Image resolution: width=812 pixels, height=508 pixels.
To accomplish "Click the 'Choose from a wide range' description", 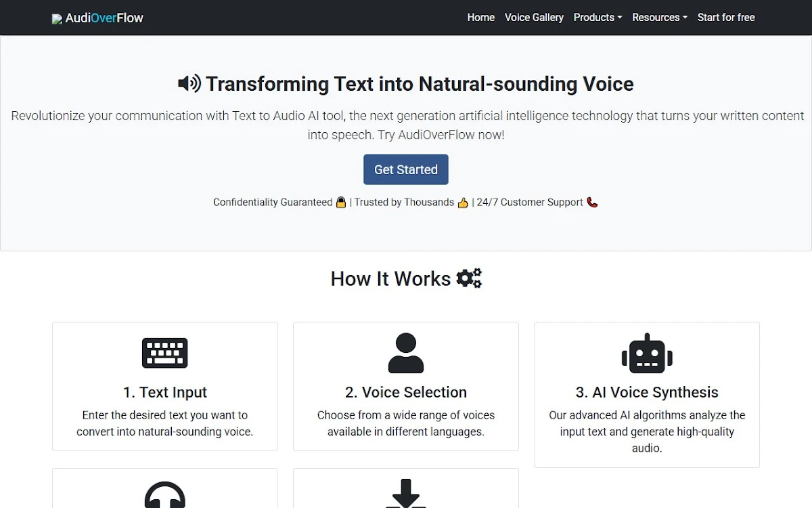I will pos(406,423).
